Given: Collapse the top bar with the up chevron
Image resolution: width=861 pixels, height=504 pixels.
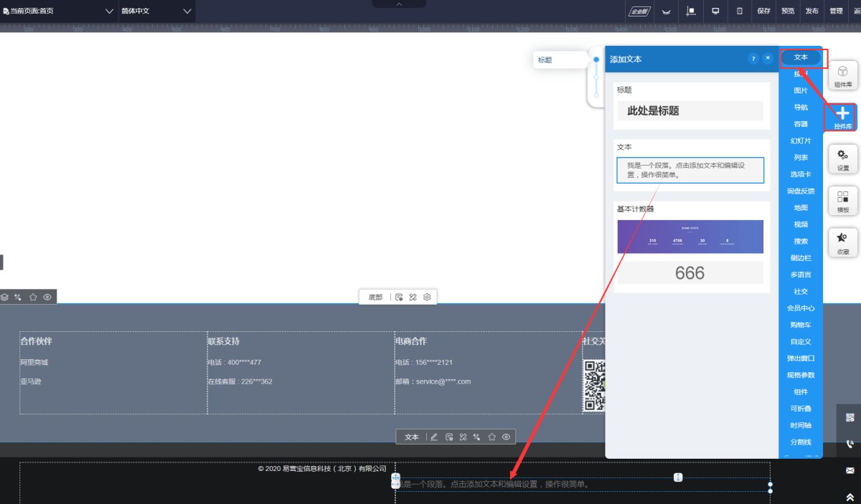Looking at the screenshot, I should 399,4.
